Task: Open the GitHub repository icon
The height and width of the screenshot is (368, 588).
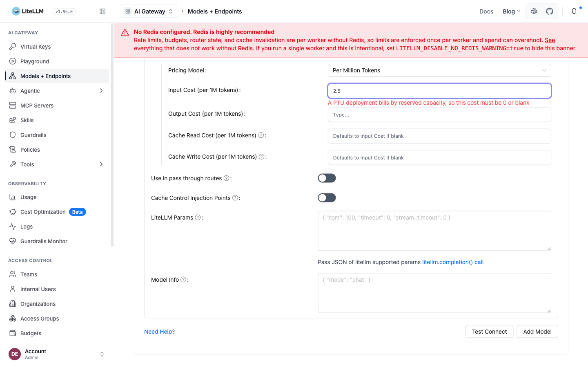Action: [550, 11]
